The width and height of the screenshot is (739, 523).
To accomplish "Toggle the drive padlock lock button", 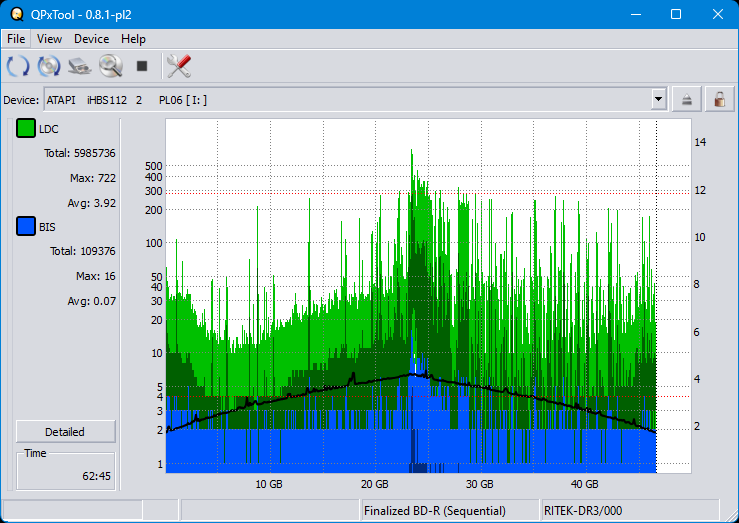I will click(717, 99).
